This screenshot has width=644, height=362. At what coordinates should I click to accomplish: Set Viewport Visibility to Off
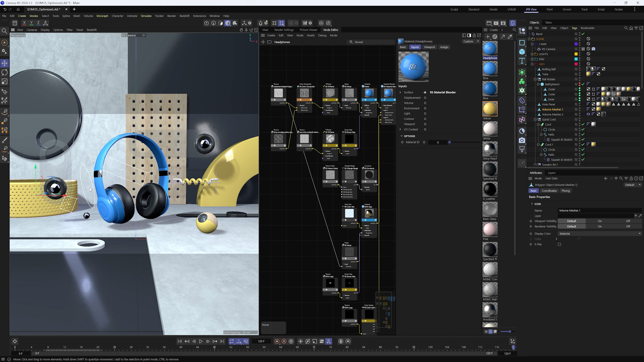pos(628,221)
